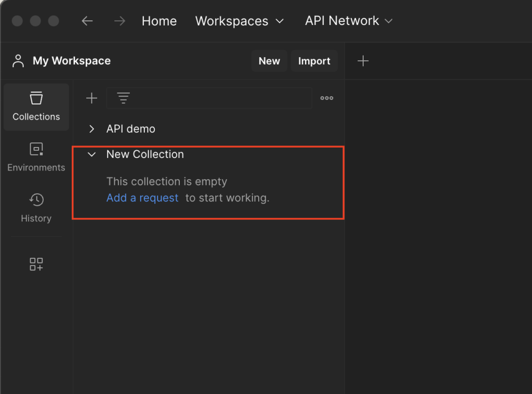This screenshot has height=394, width=532.
Task: Create a new collection with plus icon
Action: tap(91, 98)
